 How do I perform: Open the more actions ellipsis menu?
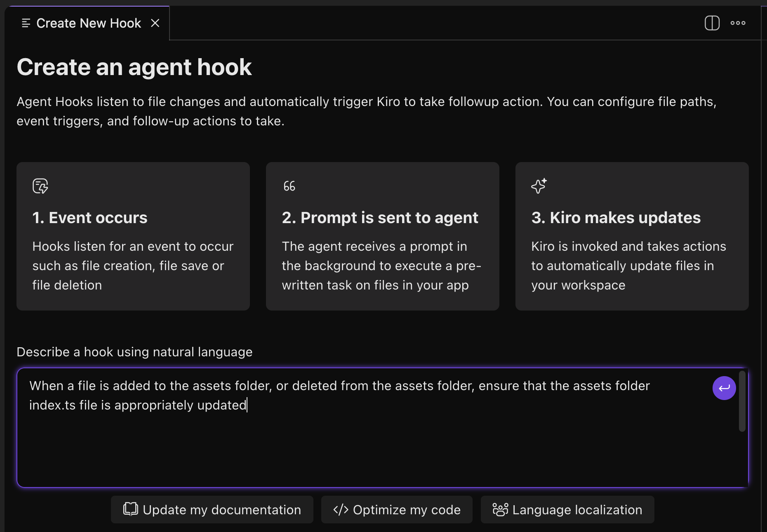point(738,23)
